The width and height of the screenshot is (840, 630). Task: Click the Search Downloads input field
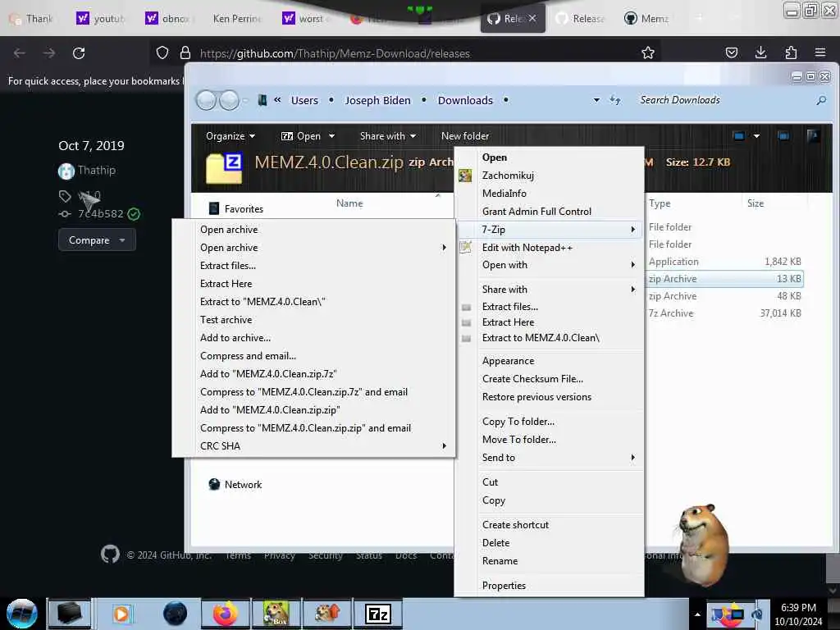724,100
